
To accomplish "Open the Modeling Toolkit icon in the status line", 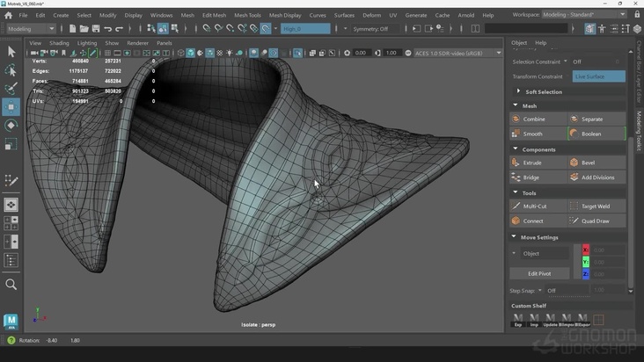I will coord(589,29).
